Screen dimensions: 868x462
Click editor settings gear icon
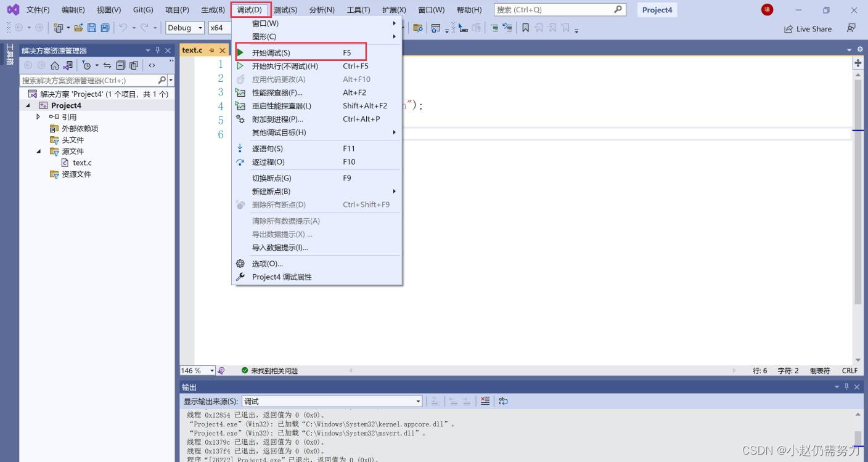[860, 50]
